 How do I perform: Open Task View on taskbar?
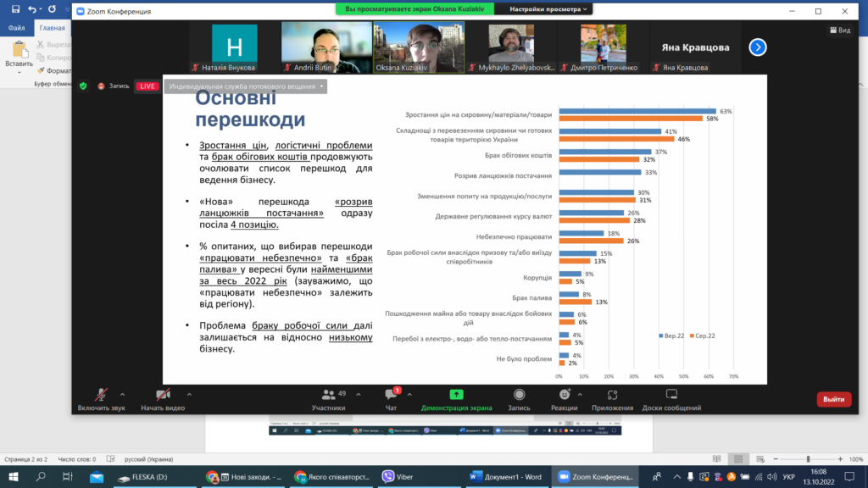coord(68,476)
